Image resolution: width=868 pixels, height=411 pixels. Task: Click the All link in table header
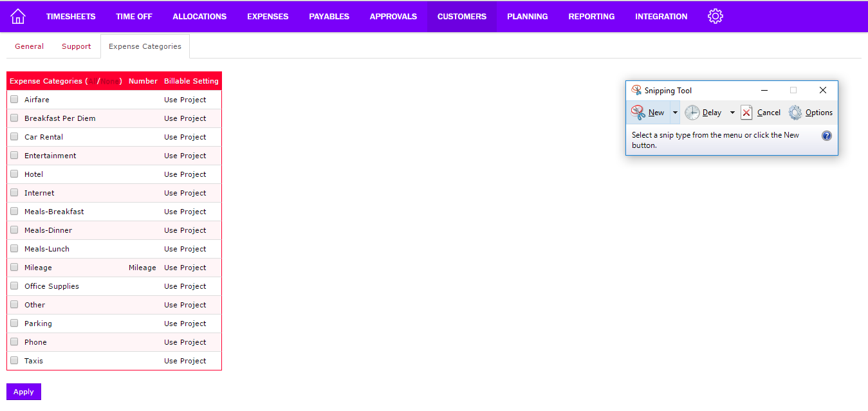[92, 82]
